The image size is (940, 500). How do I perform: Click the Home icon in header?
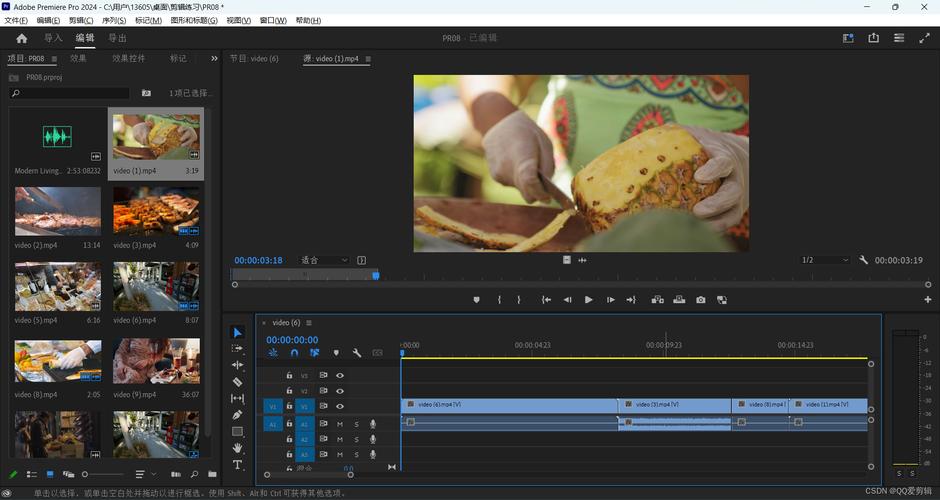(22, 38)
